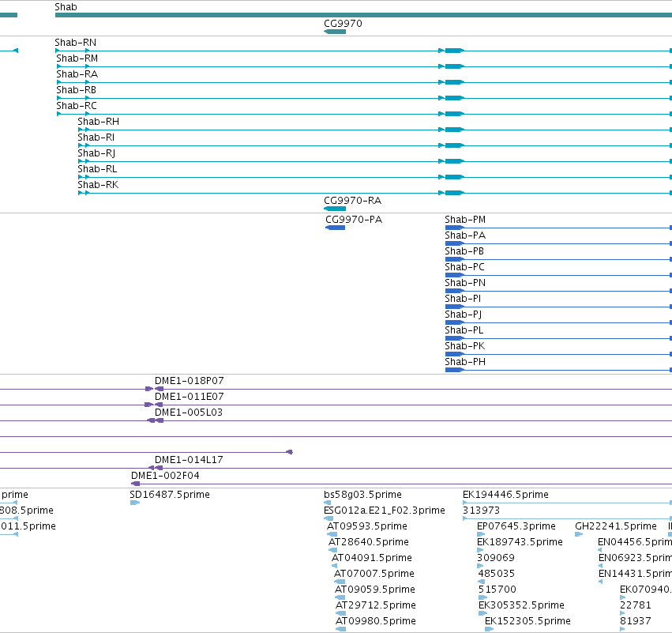
Task: Click the GH22241.5prime EST label
Action: [616, 526]
